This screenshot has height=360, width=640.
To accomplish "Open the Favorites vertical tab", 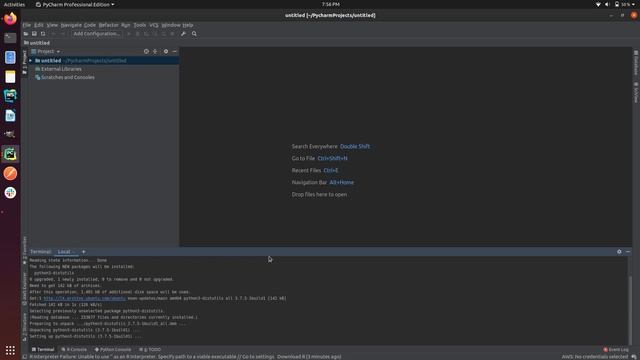I will (x=24, y=250).
